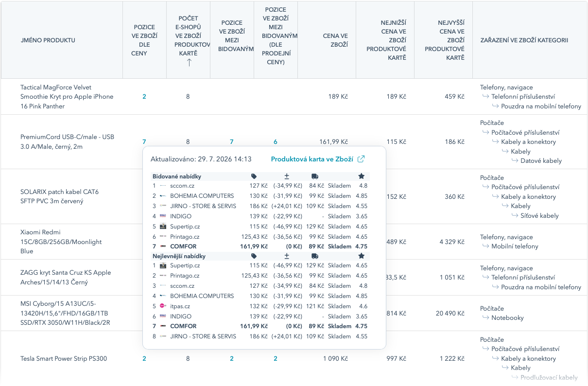Click the sort arrow under Počet e-shopů column header
Viewport: 588px width, 386px height.
pyautogui.click(x=189, y=62)
